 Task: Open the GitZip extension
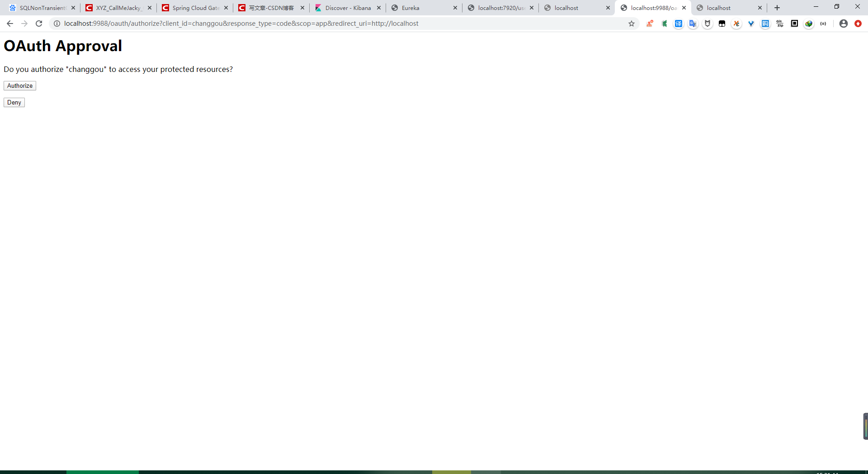pos(780,24)
